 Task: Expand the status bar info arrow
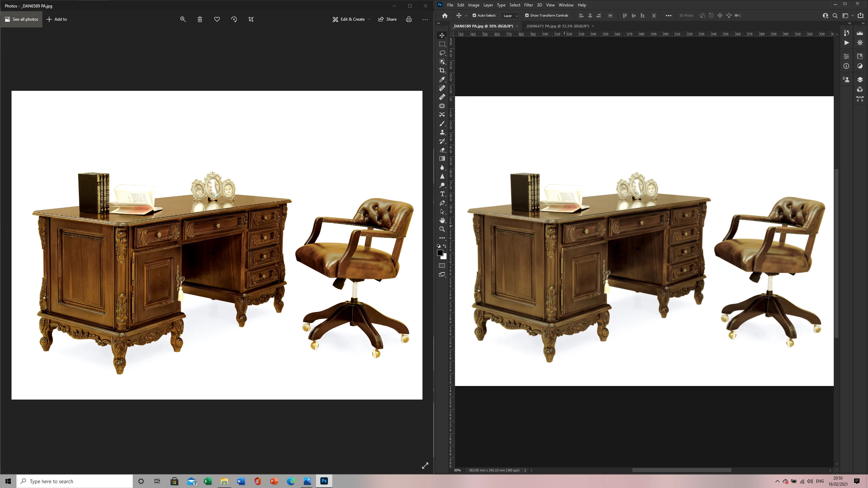tap(525, 470)
